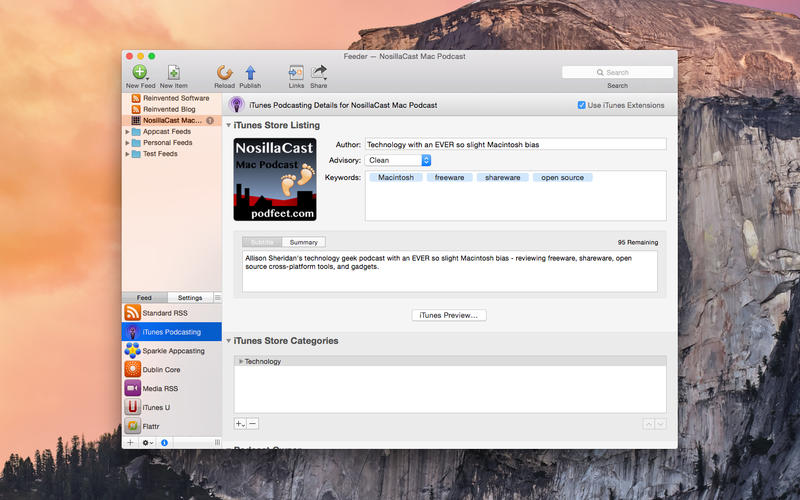Viewport: 800px width, 500px height.
Task: Reload the feed using the Reload icon
Action: point(224,72)
